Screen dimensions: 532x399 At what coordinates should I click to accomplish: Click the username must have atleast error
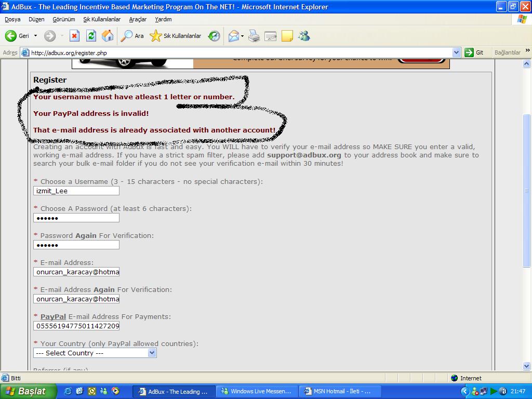pos(134,97)
